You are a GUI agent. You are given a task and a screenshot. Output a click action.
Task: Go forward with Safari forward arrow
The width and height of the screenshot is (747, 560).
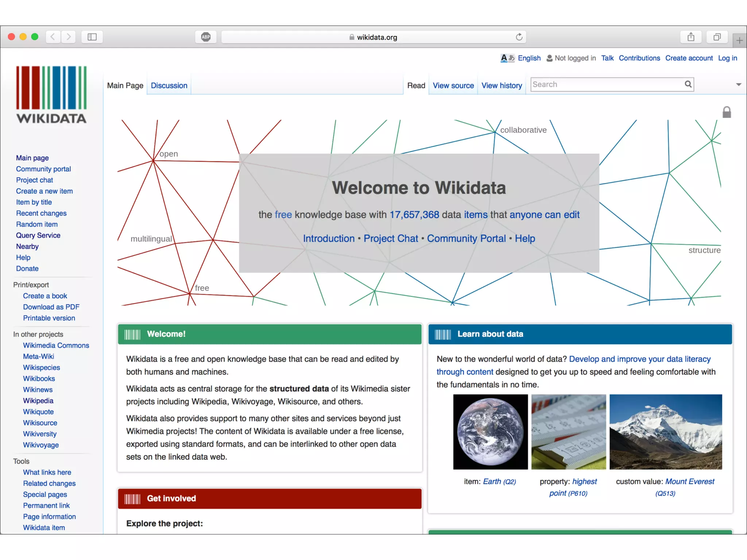click(68, 37)
